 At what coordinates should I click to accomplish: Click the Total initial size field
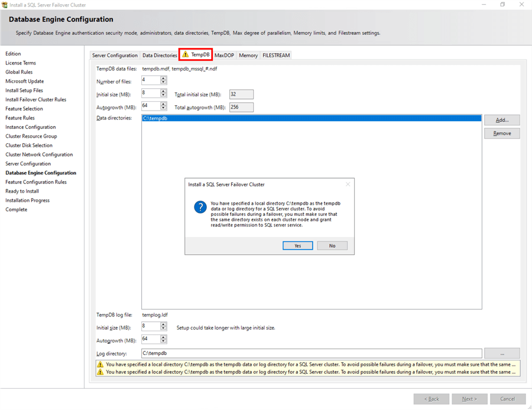pos(241,95)
